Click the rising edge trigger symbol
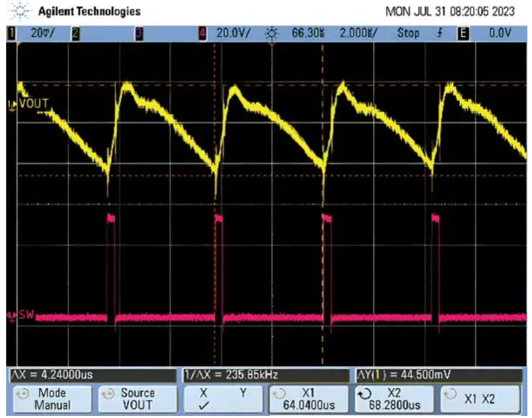 (x=440, y=33)
